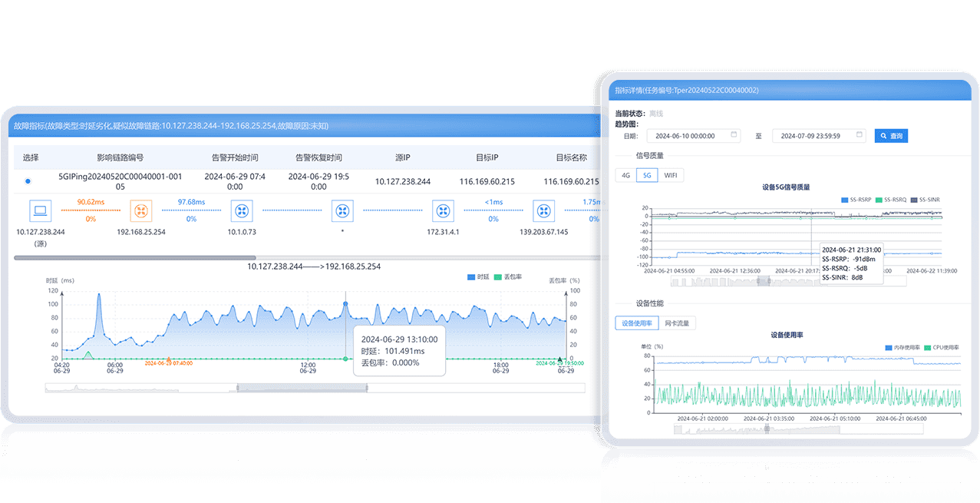This screenshot has height=503, width=980.
Task: Click the router node 139.203.67.145
Action: 544,210
